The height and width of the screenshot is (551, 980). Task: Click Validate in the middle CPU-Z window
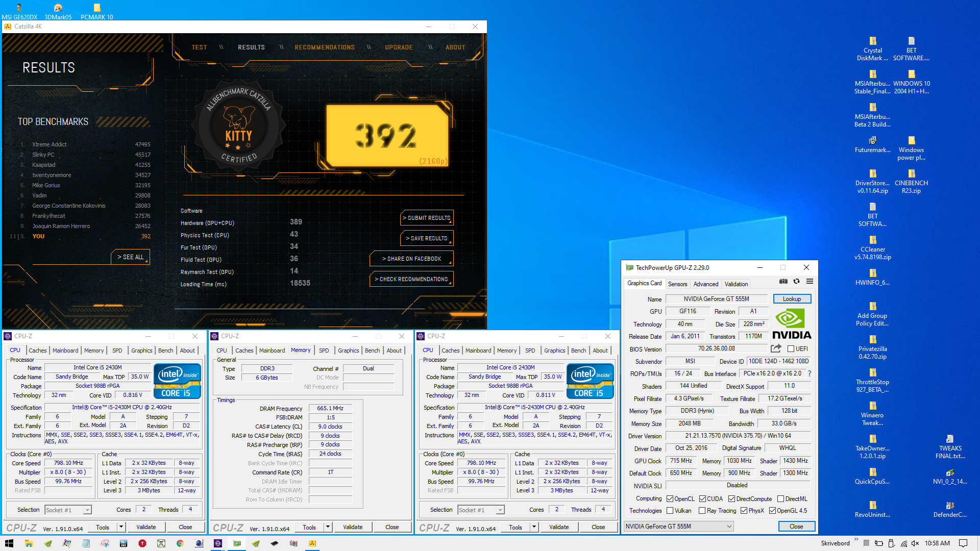tap(353, 527)
